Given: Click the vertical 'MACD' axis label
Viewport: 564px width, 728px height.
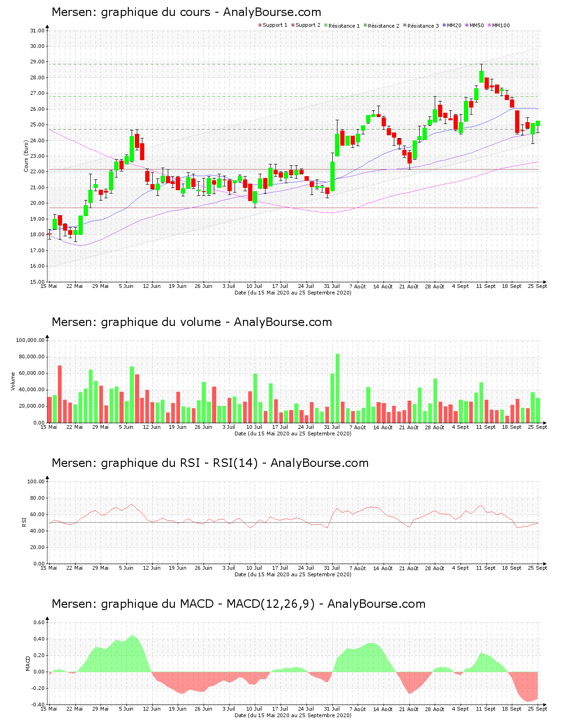Looking at the screenshot, I should click(x=28, y=663).
